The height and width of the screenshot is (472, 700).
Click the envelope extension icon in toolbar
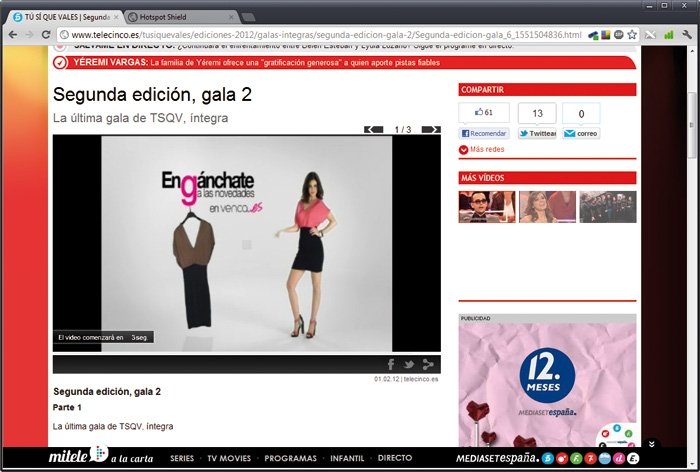(650, 34)
